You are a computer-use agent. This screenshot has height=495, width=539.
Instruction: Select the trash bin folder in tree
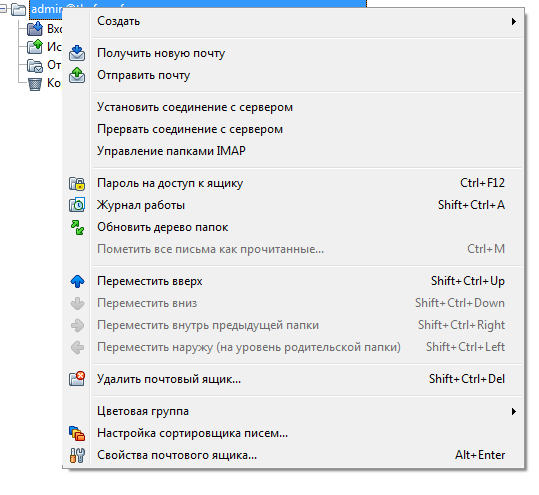pos(45,83)
